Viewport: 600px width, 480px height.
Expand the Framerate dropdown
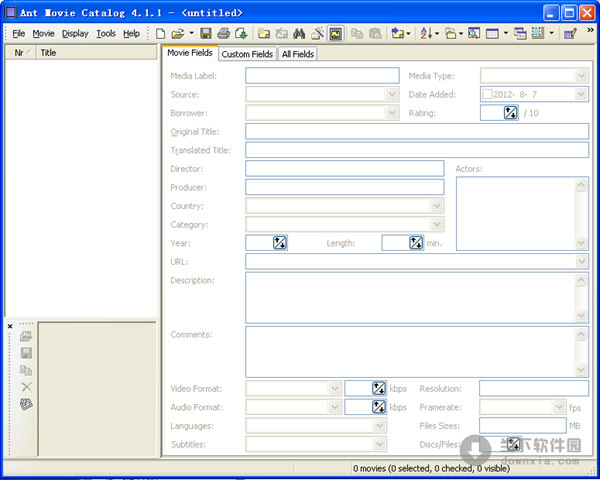(559, 407)
